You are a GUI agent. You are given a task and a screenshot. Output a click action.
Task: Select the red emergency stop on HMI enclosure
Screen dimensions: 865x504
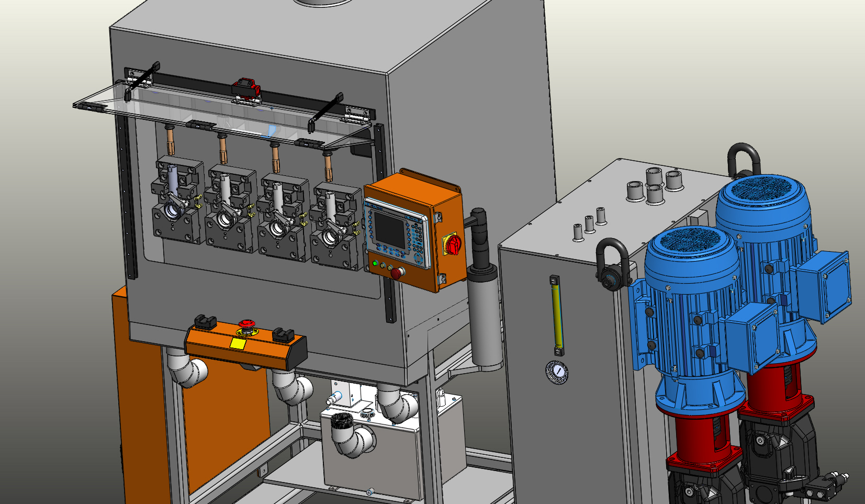coord(397,273)
